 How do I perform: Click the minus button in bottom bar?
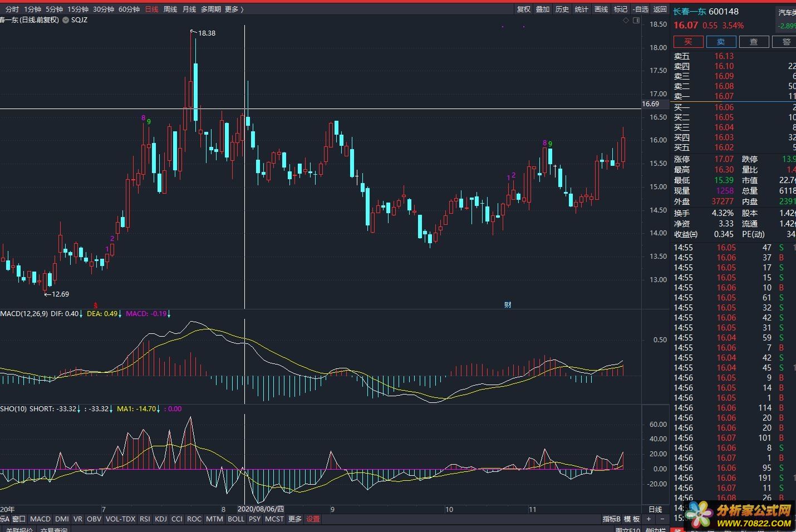(x=662, y=519)
